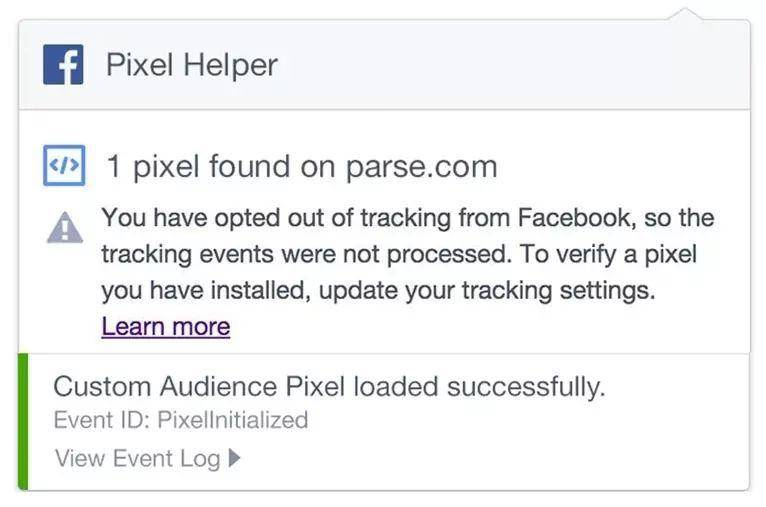Click the code brackets pixel icon
The image size is (766, 507).
pyautogui.click(x=64, y=165)
